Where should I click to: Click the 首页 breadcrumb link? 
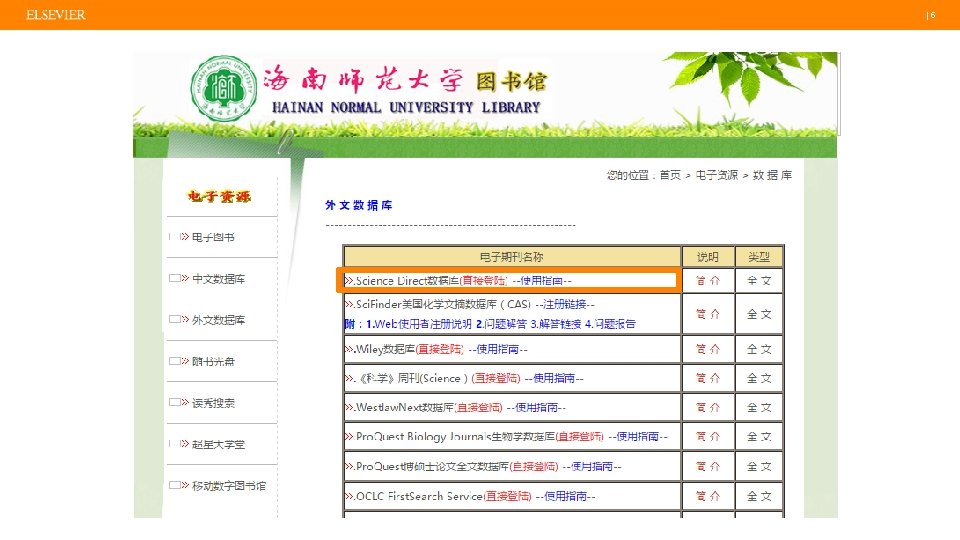(x=670, y=175)
